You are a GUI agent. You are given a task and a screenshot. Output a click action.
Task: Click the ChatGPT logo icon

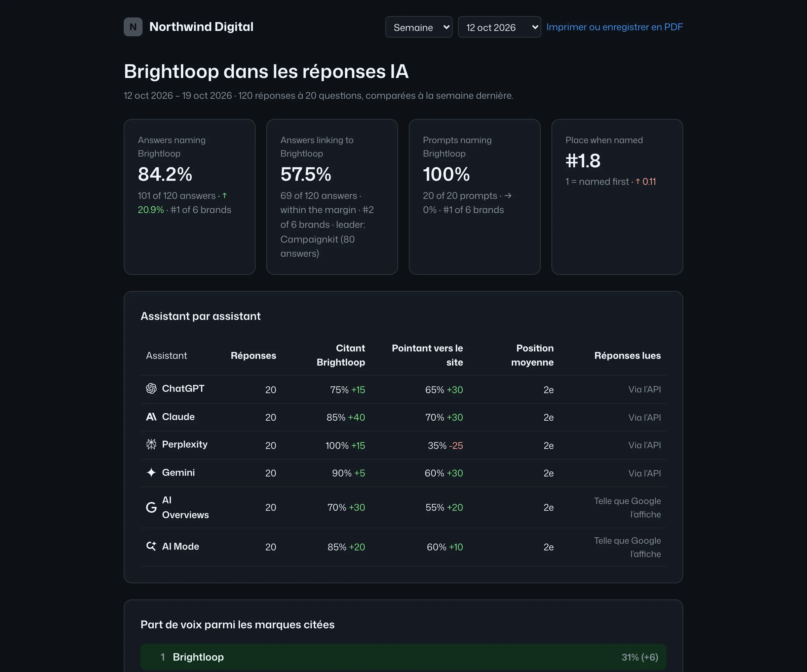click(151, 389)
